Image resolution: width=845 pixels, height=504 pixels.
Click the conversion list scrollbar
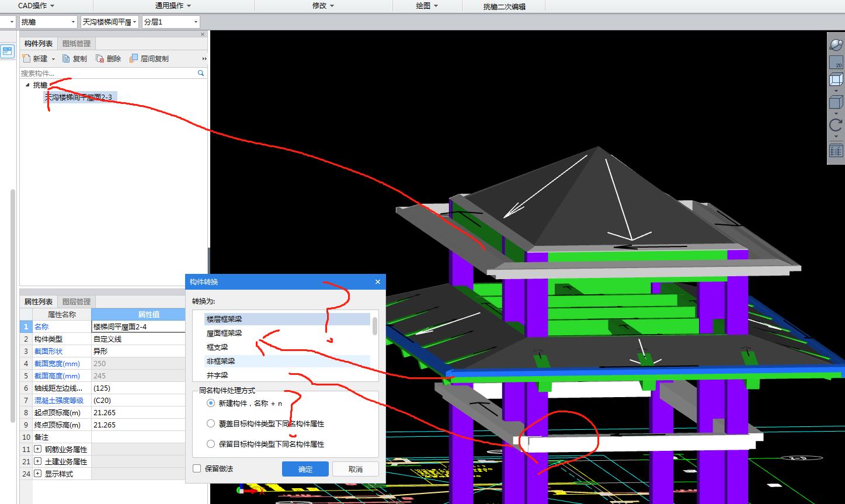(x=374, y=325)
